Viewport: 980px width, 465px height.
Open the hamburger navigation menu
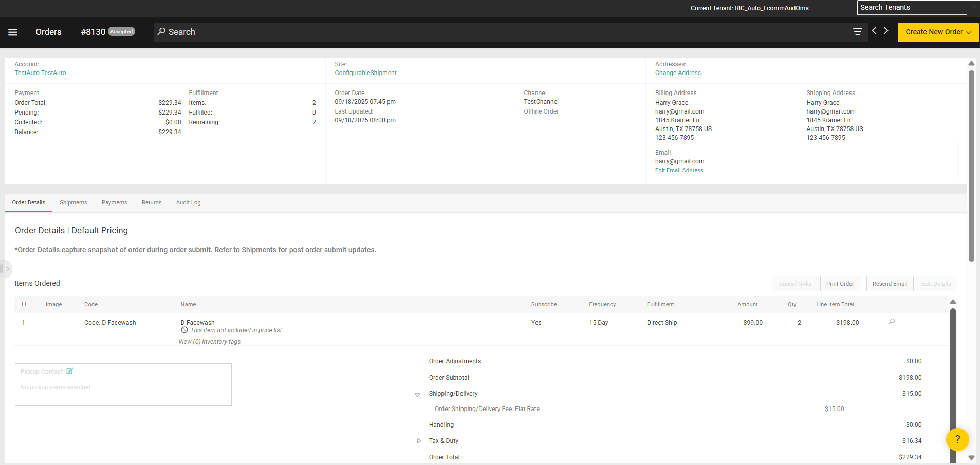tap(13, 32)
